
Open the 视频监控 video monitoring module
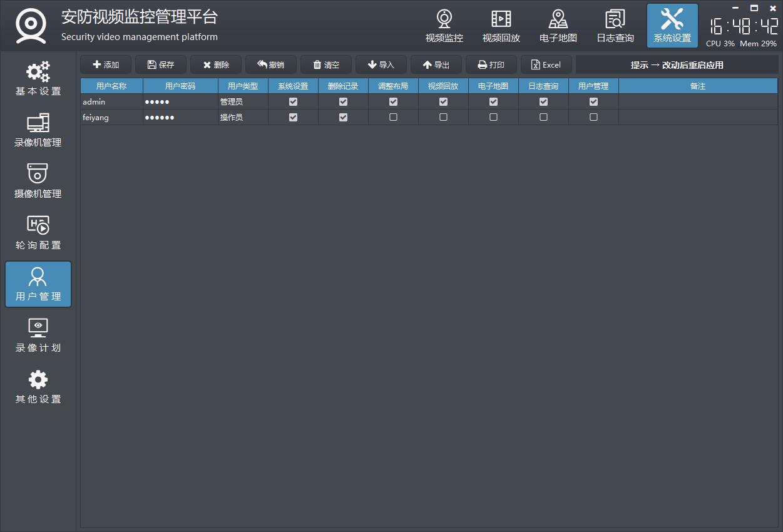click(x=444, y=26)
